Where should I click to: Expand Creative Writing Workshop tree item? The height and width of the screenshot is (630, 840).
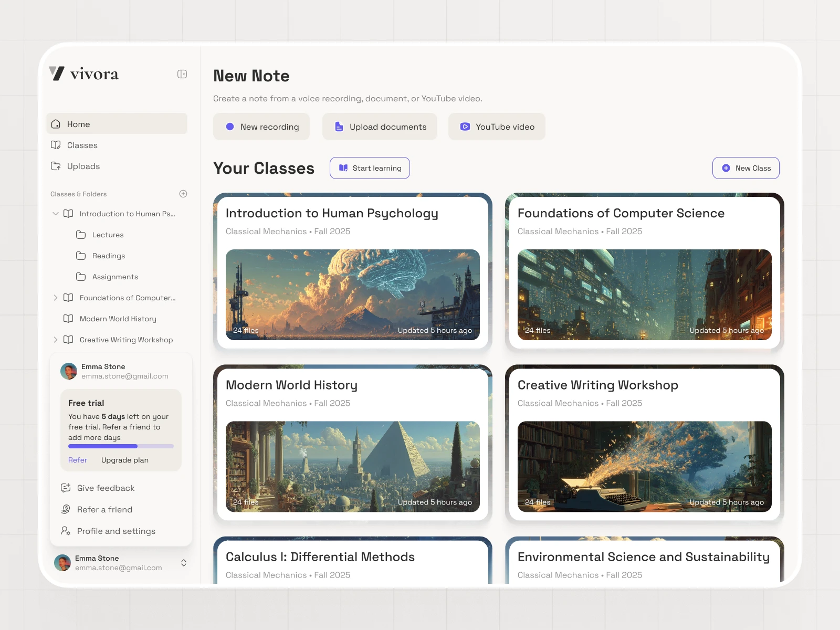point(56,340)
